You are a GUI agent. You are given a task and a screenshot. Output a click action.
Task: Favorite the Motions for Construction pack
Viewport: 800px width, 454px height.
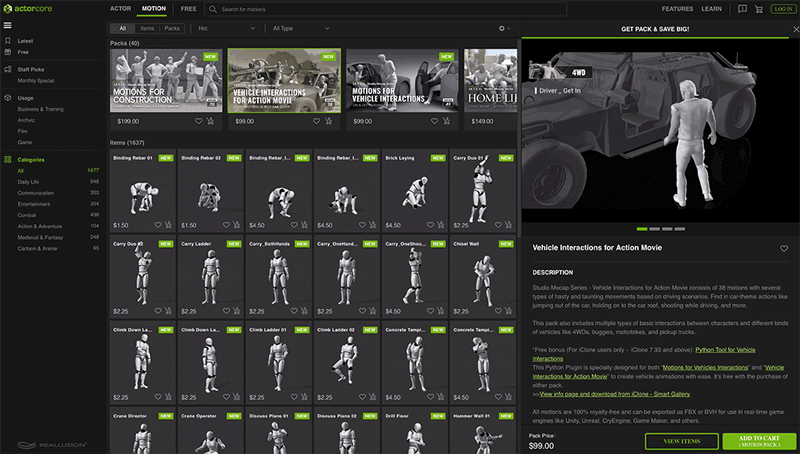[198, 121]
